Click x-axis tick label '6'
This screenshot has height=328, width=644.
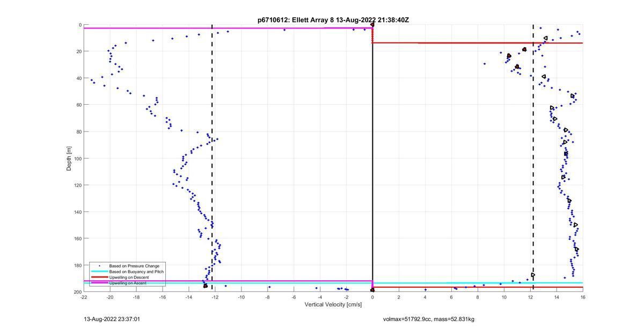451,297
